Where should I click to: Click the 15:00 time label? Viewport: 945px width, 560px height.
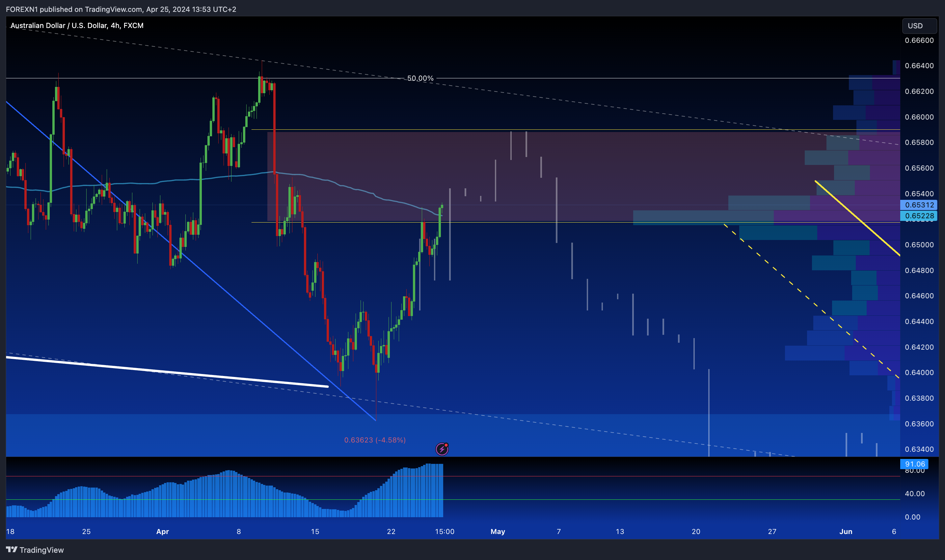click(x=445, y=531)
